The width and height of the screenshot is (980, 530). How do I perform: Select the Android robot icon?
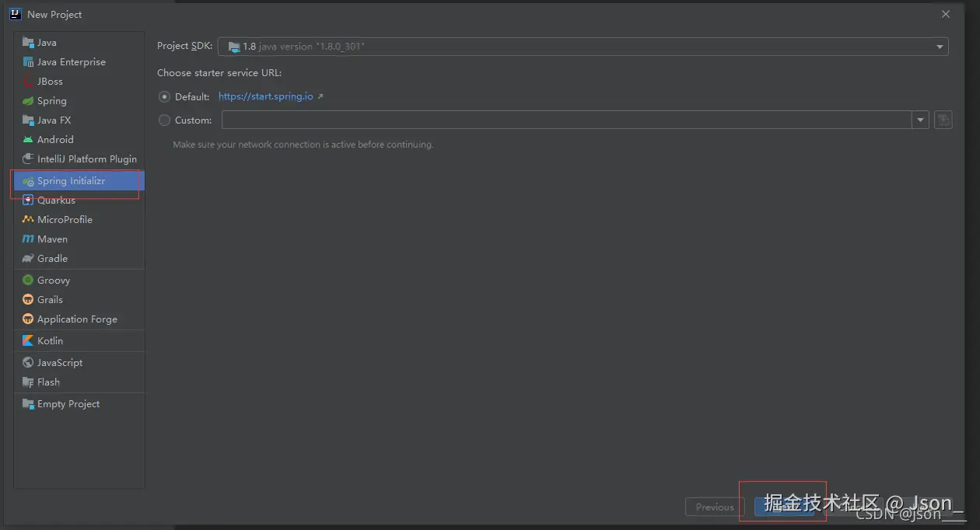point(28,139)
